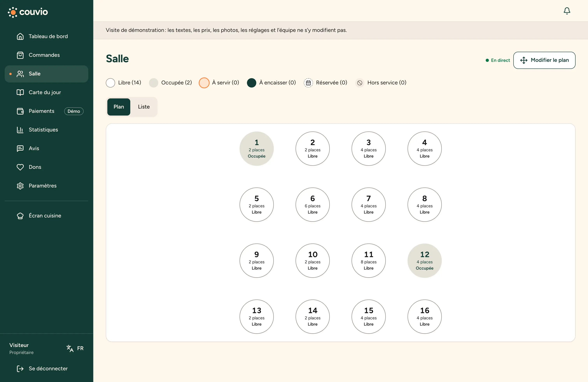Viewport: 588px width, 382px height.
Task: Click the Carte du jour book icon
Action: [x=20, y=92]
